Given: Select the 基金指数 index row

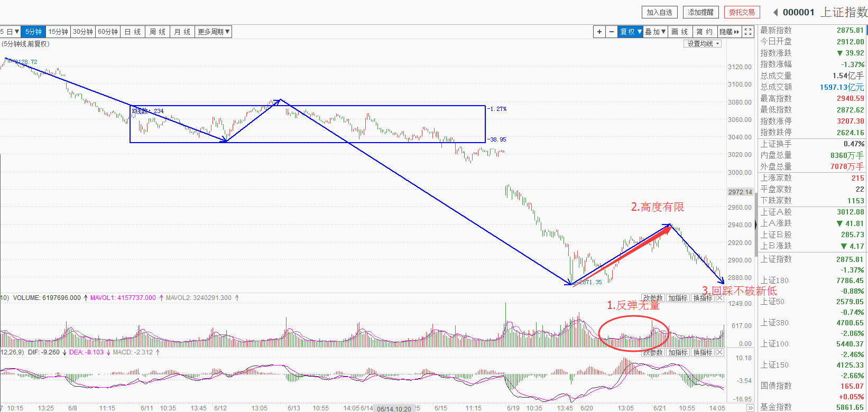Looking at the screenshot, I should click(x=812, y=407).
